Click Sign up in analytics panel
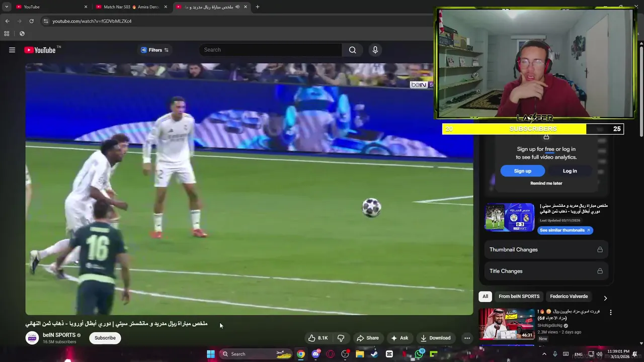644x362 pixels. click(x=522, y=171)
